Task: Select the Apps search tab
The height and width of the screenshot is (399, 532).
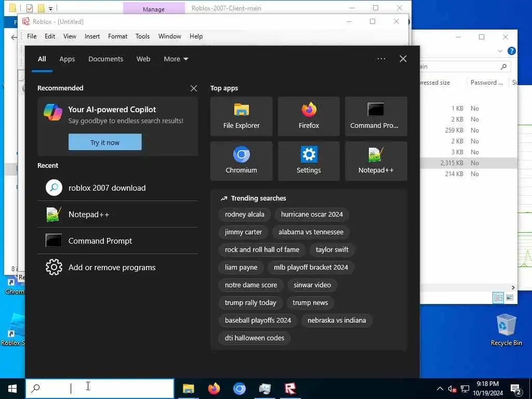Action: (x=67, y=59)
